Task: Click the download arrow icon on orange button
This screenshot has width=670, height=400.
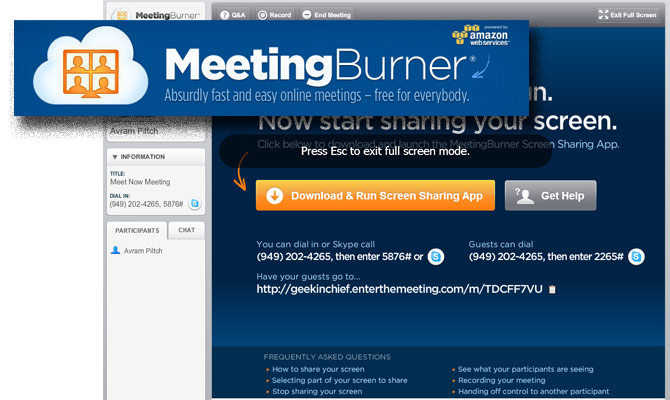Action: pyautogui.click(x=274, y=196)
